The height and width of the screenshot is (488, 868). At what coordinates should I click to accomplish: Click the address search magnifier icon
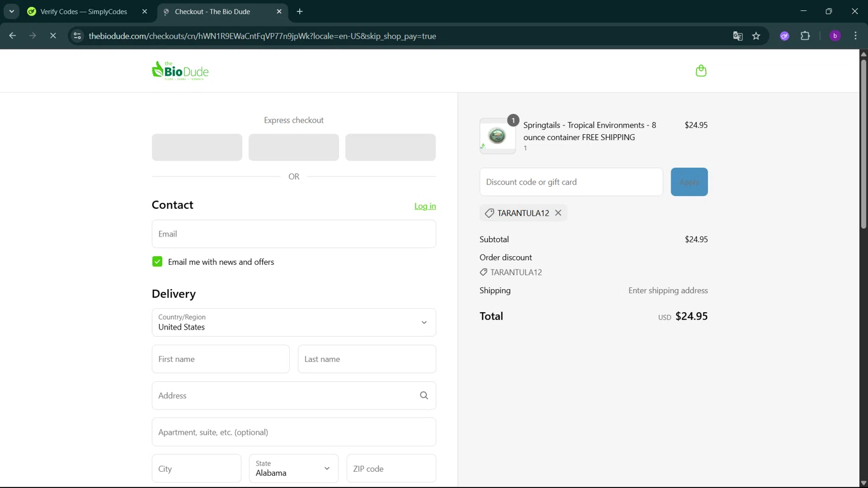(424, 395)
